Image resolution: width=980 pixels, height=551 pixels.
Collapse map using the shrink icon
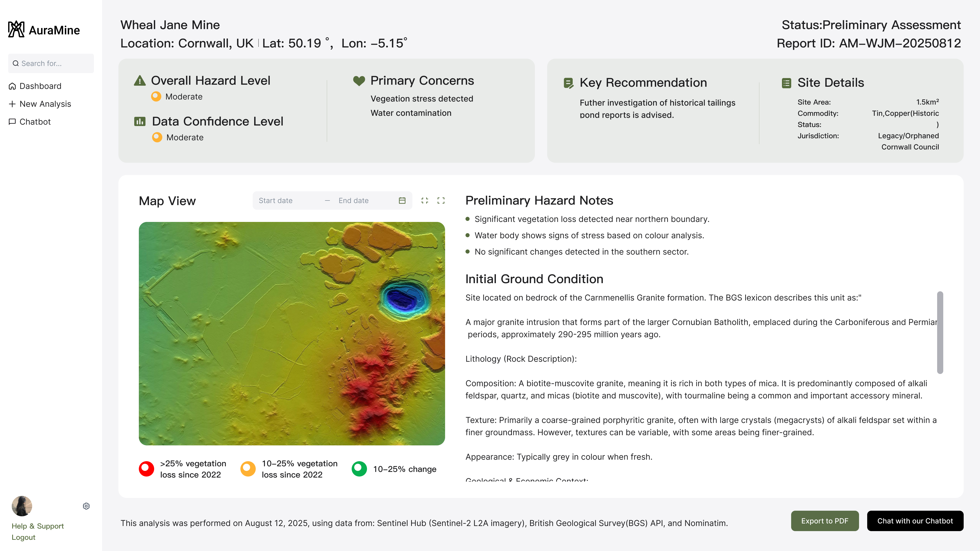[x=425, y=201]
